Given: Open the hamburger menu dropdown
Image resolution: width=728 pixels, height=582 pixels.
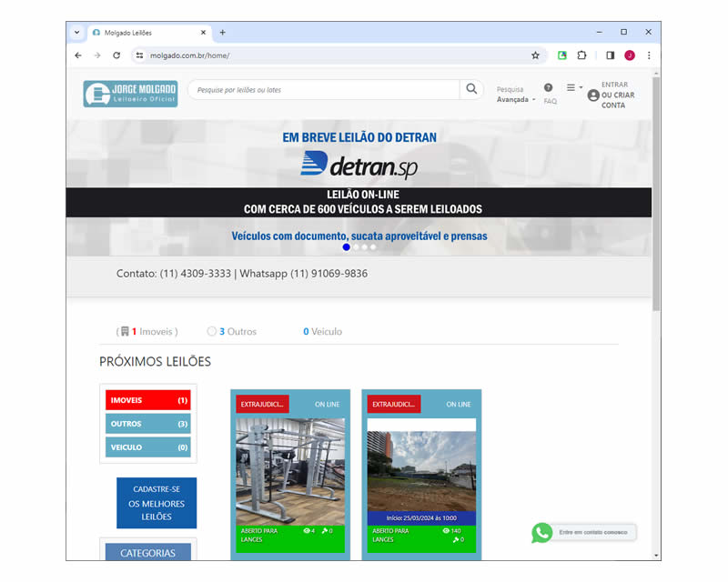Looking at the screenshot, I should pyautogui.click(x=574, y=88).
